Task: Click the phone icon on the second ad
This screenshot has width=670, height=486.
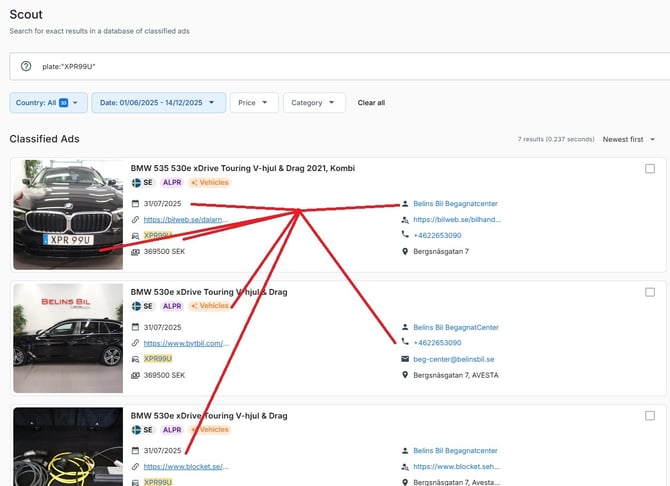Action: tap(405, 341)
